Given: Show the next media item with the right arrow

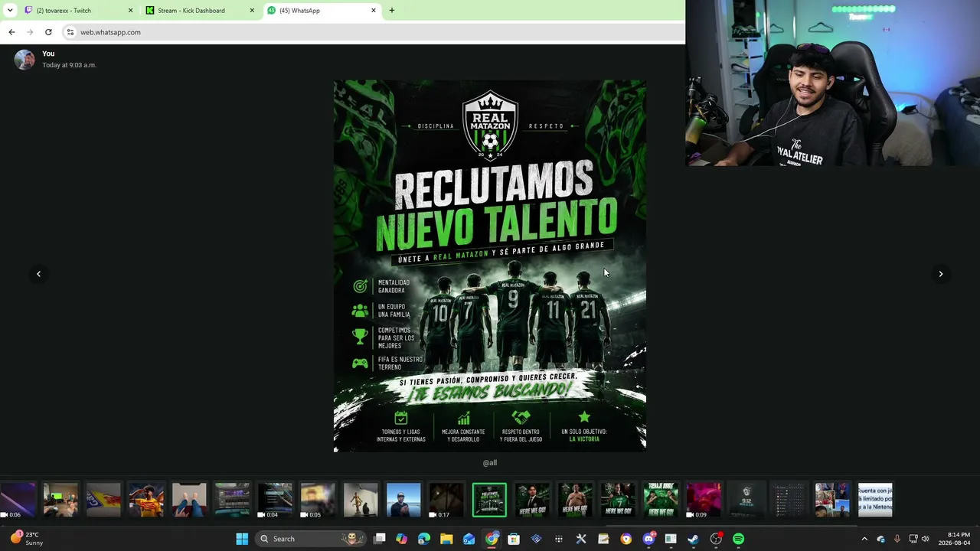Looking at the screenshot, I should coord(941,274).
